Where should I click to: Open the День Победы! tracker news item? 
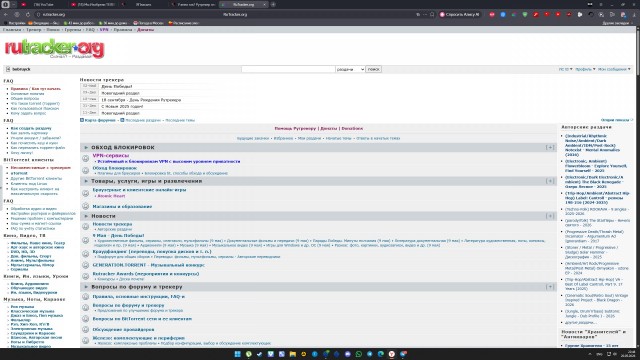(117, 87)
